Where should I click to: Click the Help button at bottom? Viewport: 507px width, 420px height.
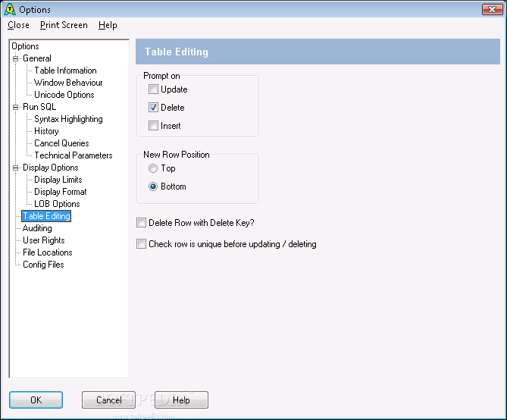181,400
